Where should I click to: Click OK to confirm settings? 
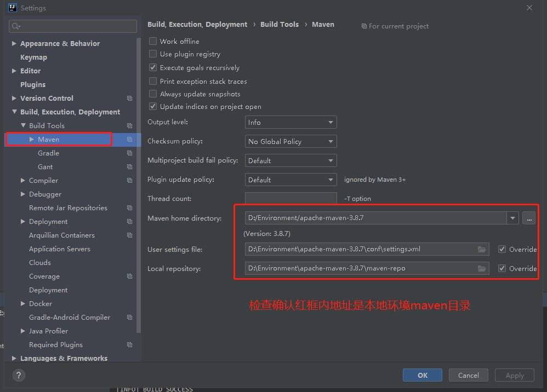point(423,375)
